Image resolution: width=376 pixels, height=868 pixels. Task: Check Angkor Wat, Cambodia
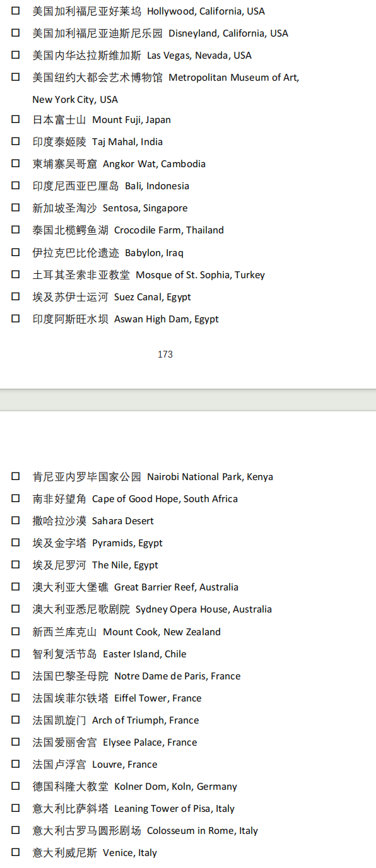coord(15,163)
